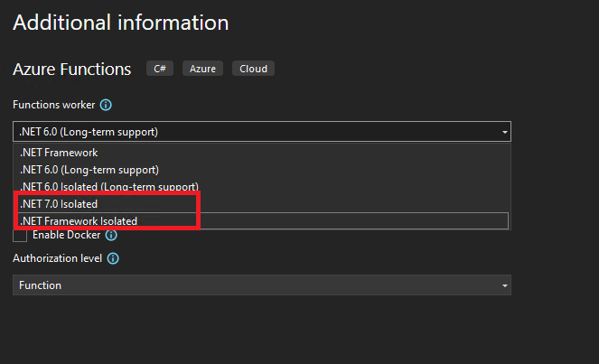Click the Enable Docker label text

click(x=67, y=235)
